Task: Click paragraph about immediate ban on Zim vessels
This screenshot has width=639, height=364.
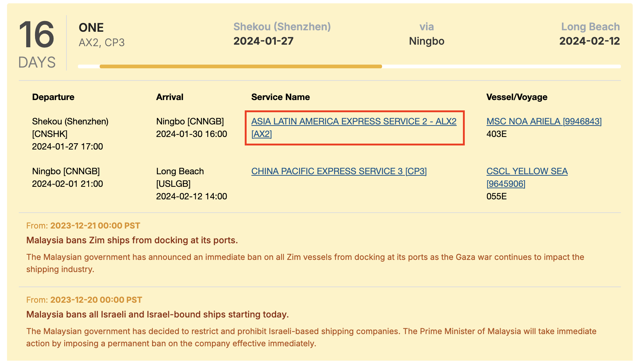Action: coord(305,263)
